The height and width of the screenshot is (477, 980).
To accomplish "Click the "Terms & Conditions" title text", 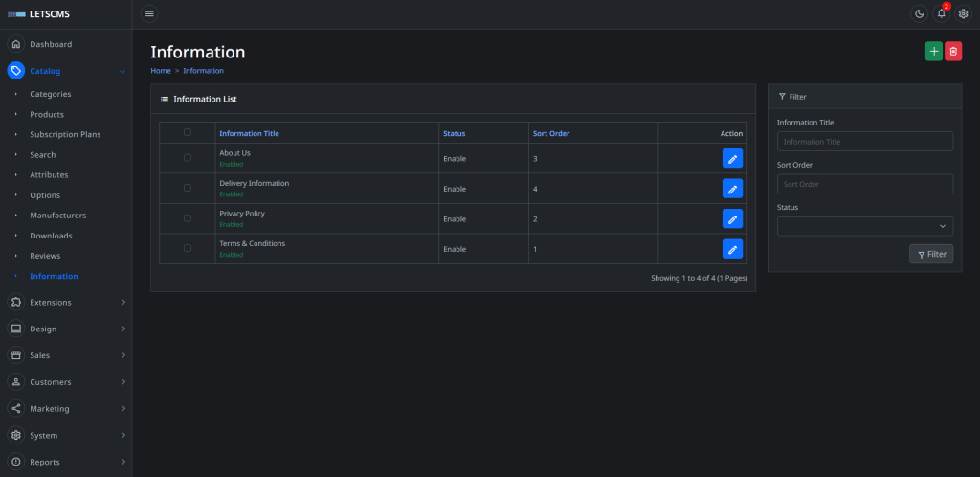I will click(x=253, y=243).
